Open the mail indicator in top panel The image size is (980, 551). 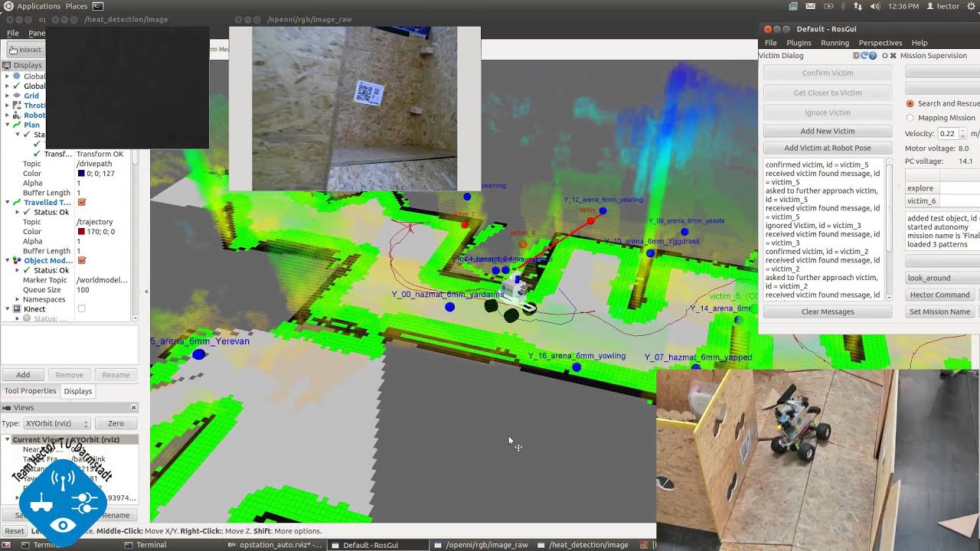click(x=812, y=6)
